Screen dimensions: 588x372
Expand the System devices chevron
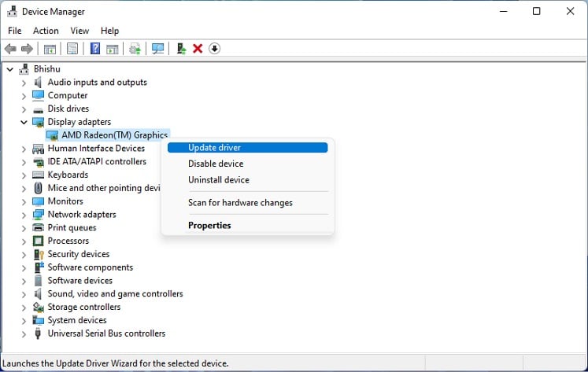click(24, 320)
